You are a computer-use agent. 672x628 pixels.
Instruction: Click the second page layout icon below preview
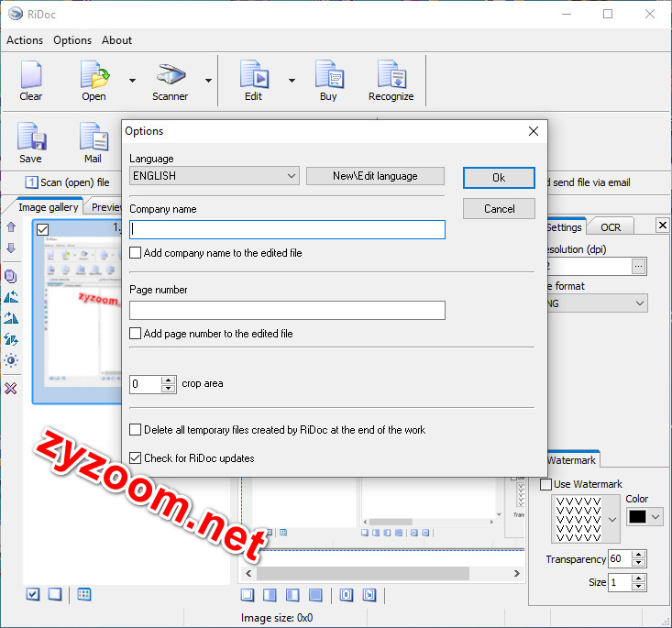pyautogui.click(x=270, y=595)
